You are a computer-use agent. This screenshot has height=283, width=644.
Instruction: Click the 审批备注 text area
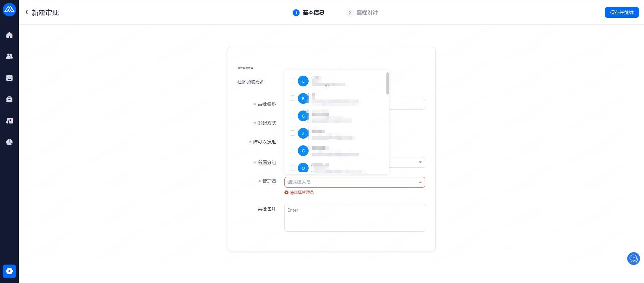(355, 218)
